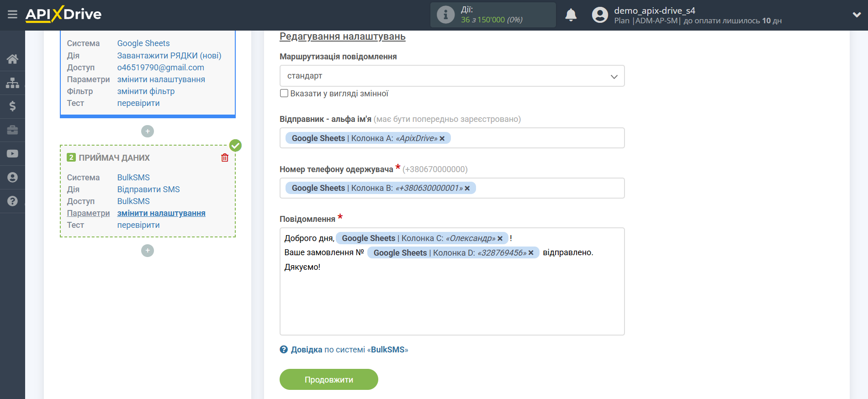The height and width of the screenshot is (399, 868).
Task: Open the help question sidebar icon
Action: click(12, 201)
